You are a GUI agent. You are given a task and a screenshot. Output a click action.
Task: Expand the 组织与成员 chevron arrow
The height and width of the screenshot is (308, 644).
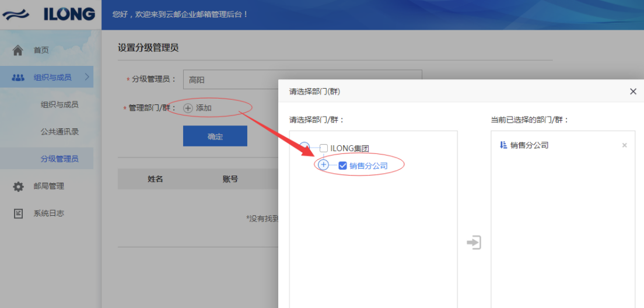point(87,76)
